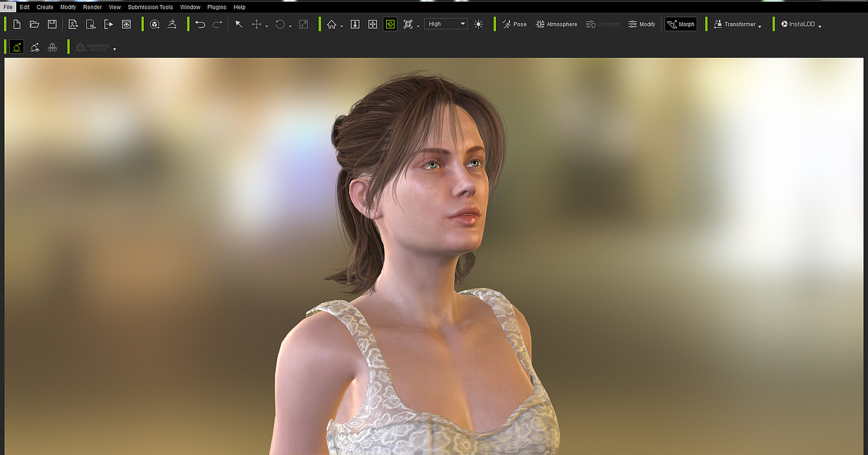Select the Move tool

[x=257, y=24]
